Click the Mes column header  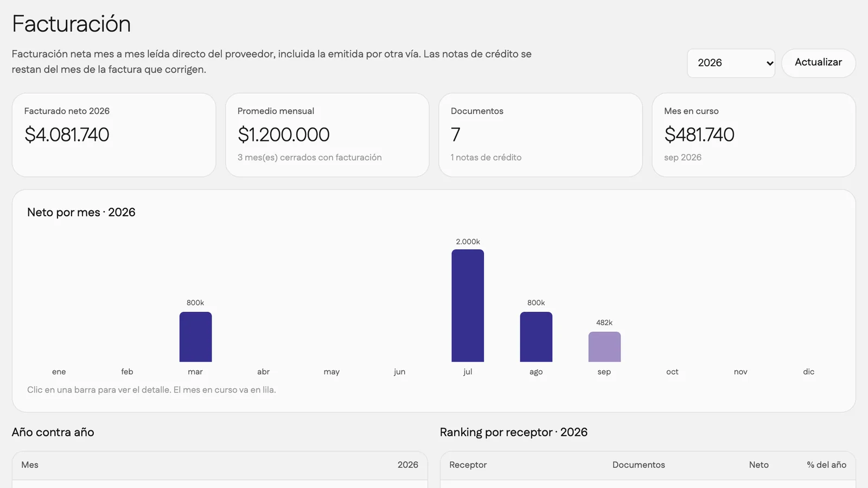point(30,465)
